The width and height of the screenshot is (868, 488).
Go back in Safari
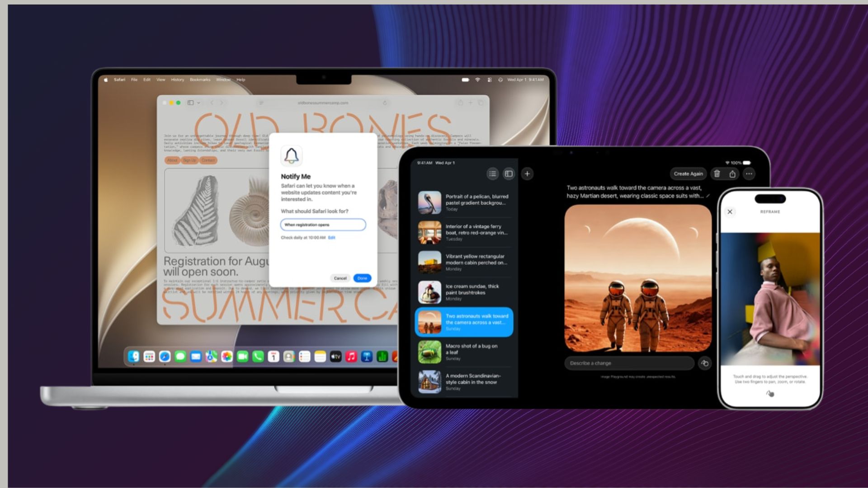click(x=212, y=103)
